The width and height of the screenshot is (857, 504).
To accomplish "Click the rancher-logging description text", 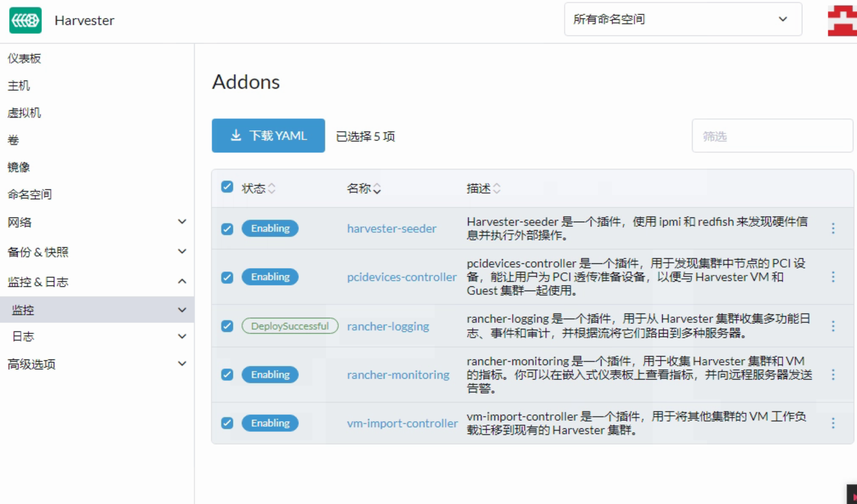I will point(638,326).
